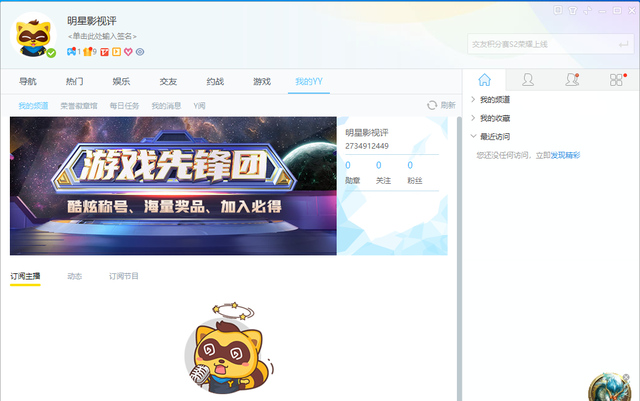Open the Y闻 sub-tab

[200, 106]
